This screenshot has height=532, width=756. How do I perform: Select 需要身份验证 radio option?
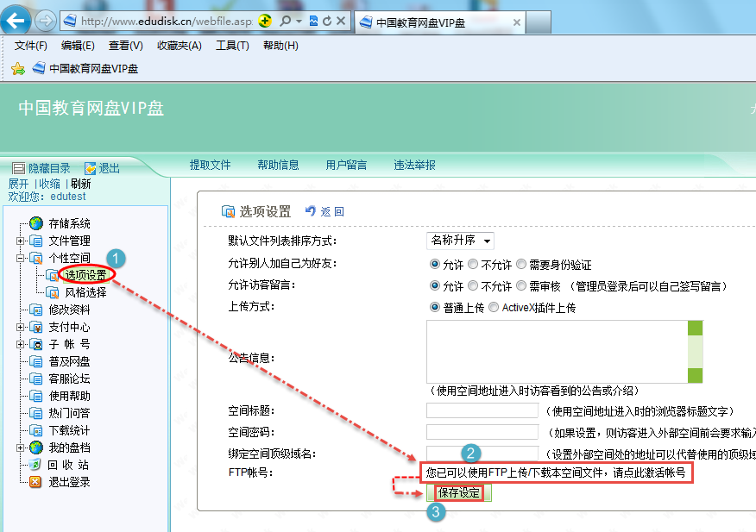pos(521,264)
